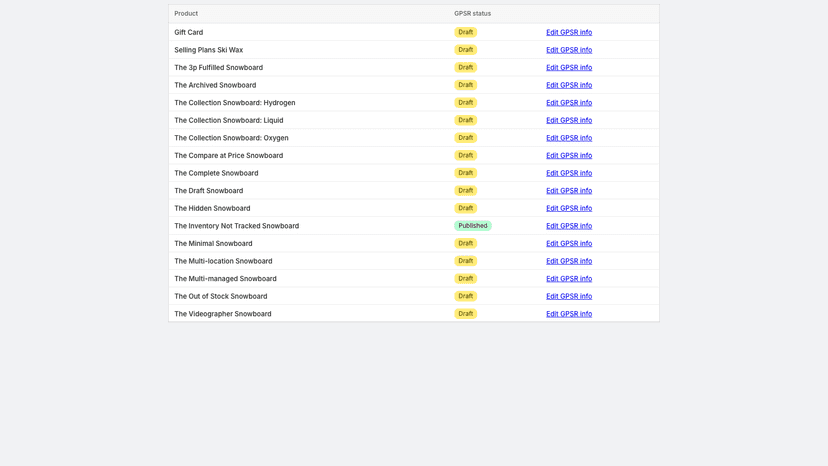Open Edit GPSR info for Selling Plans Ski Wax
The width and height of the screenshot is (828, 466).
click(569, 50)
